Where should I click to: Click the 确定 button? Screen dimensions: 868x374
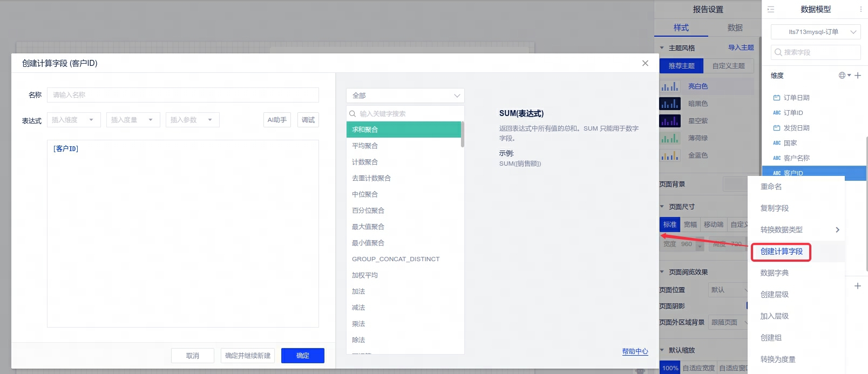point(303,356)
